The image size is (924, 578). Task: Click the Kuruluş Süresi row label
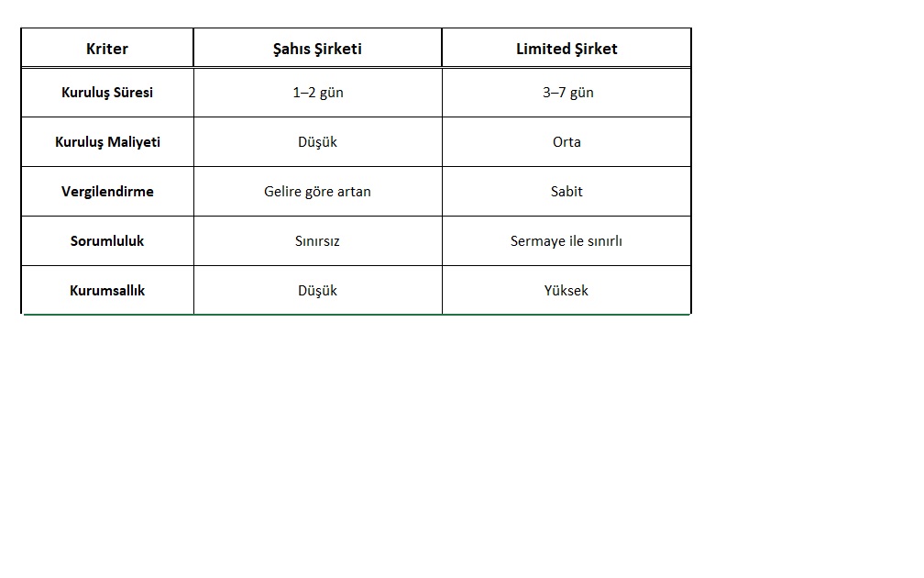point(107,93)
